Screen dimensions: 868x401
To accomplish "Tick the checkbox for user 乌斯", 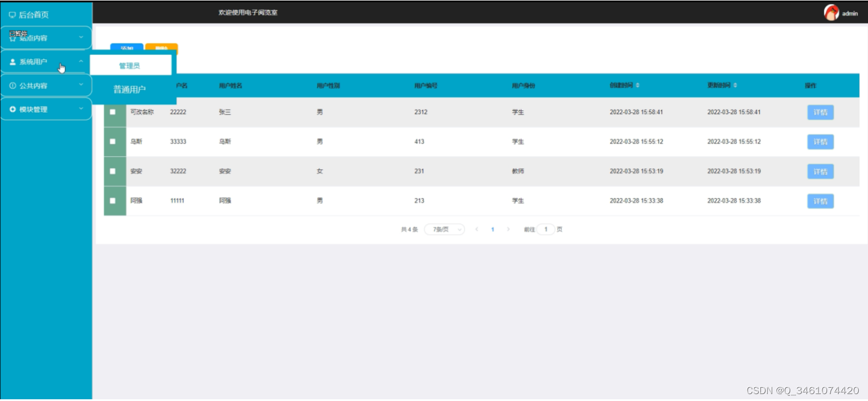I will [112, 142].
